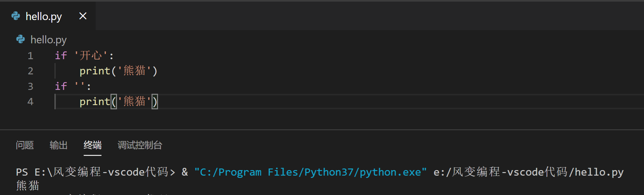
Task: Open the 调试控制台 panel tab
Action: (x=140, y=145)
